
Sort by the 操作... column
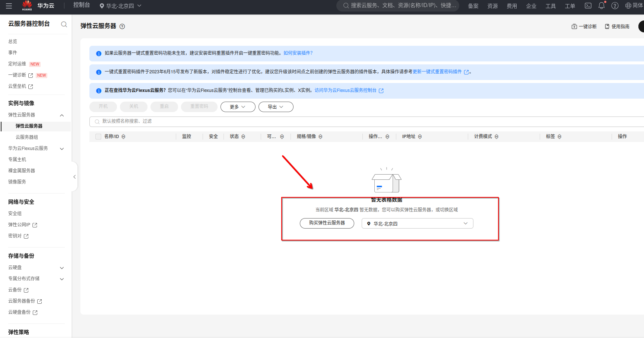point(387,137)
